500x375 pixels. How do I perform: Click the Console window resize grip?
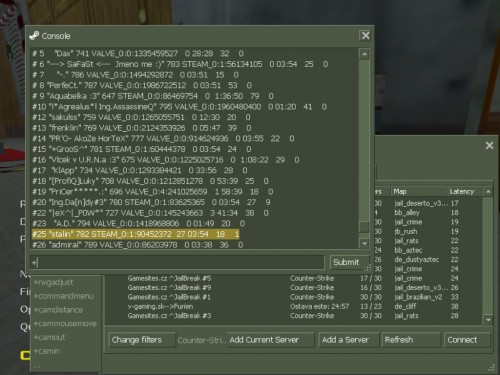tap(368, 268)
